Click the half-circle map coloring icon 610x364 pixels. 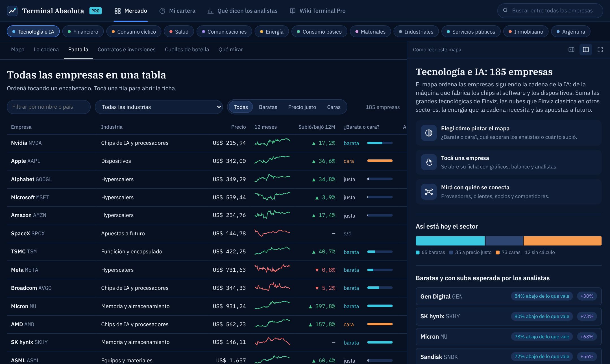click(x=429, y=133)
